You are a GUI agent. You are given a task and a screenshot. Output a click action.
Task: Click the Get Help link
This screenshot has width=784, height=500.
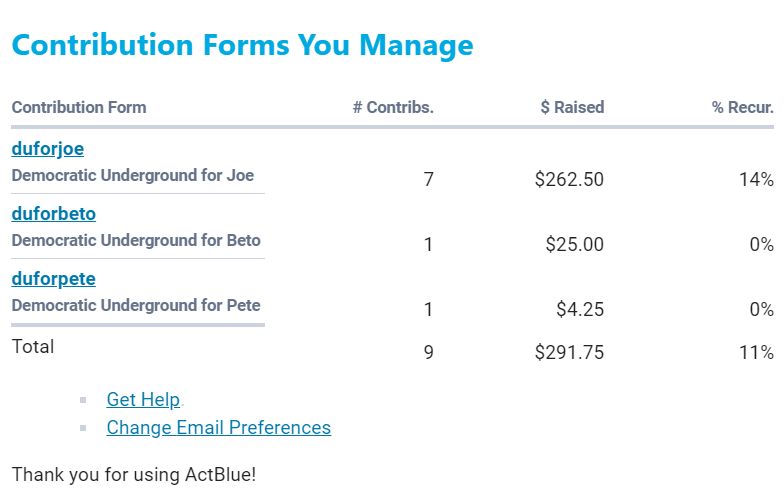point(143,399)
